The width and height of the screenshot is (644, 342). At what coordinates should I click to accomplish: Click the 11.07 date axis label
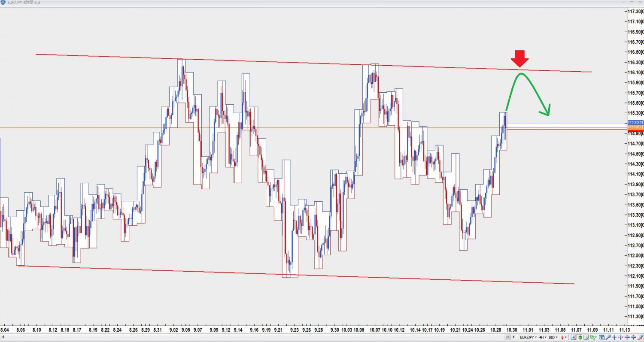point(576,330)
